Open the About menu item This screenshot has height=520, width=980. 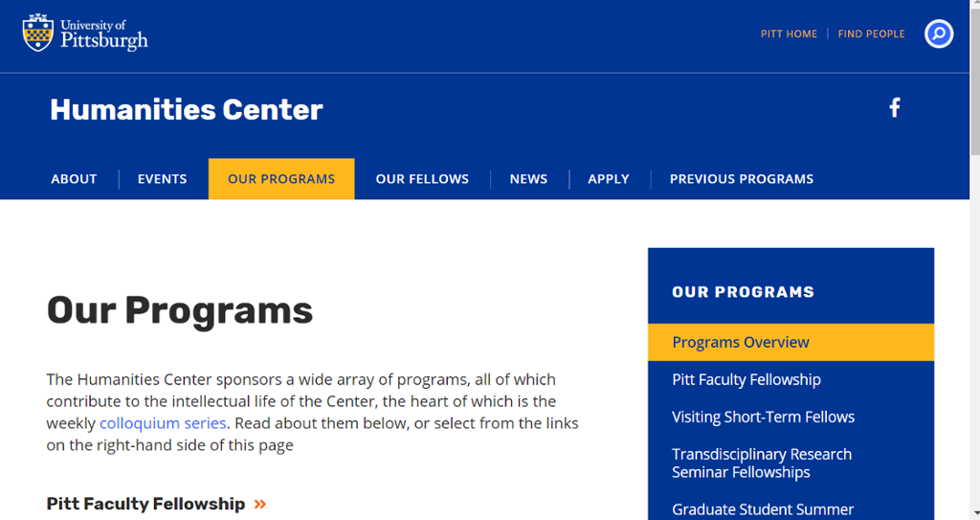pyautogui.click(x=74, y=179)
